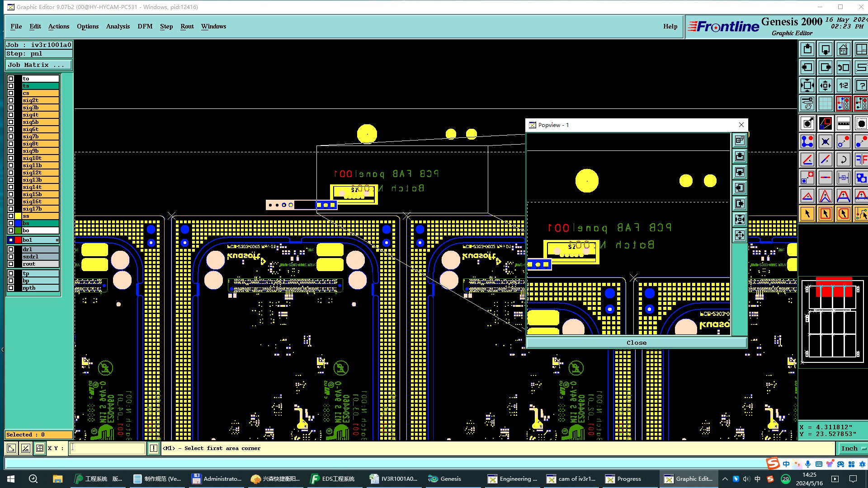Viewport: 868px width, 488px height.
Task: Toggle display checkbox for layer drl
Action: [11, 249]
